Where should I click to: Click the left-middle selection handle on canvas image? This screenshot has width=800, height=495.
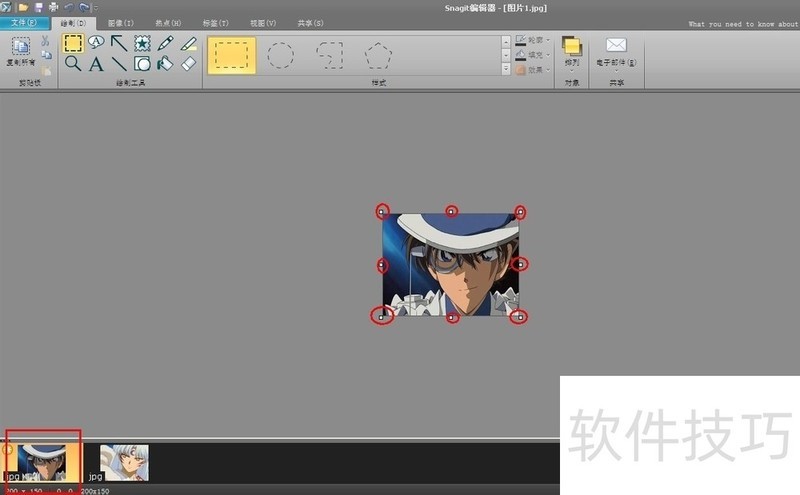382,265
